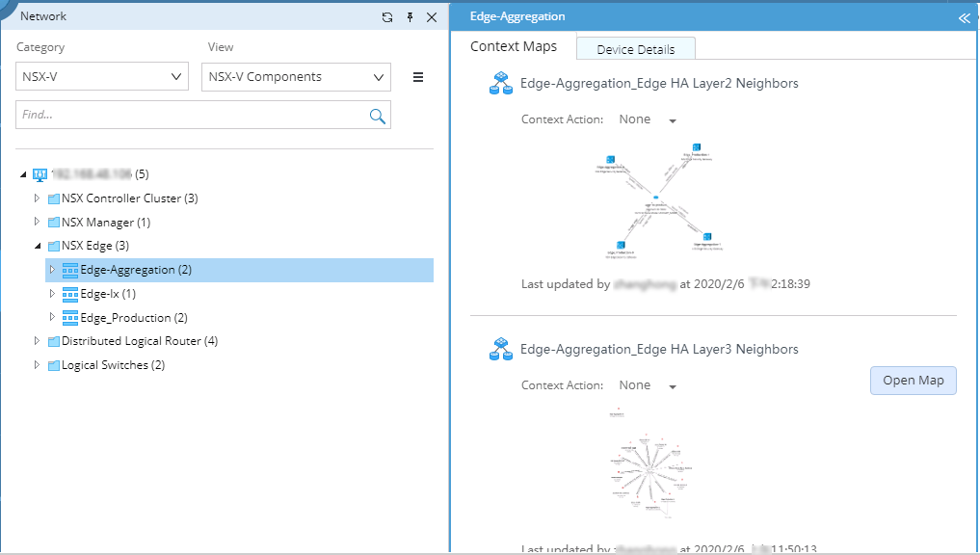The image size is (980, 555).
Task: Click the Edge_Production device icon
Action: coord(70,318)
